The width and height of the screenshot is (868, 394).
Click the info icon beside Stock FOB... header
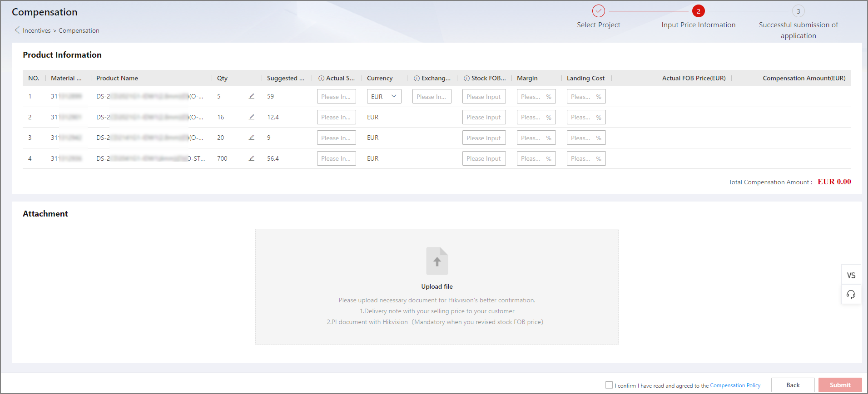(467, 78)
